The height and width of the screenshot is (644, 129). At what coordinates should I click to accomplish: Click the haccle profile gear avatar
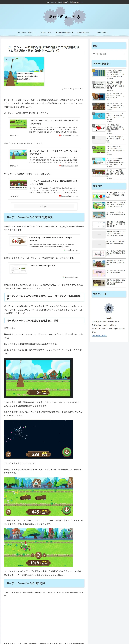pyautogui.click(x=109, y=308)
